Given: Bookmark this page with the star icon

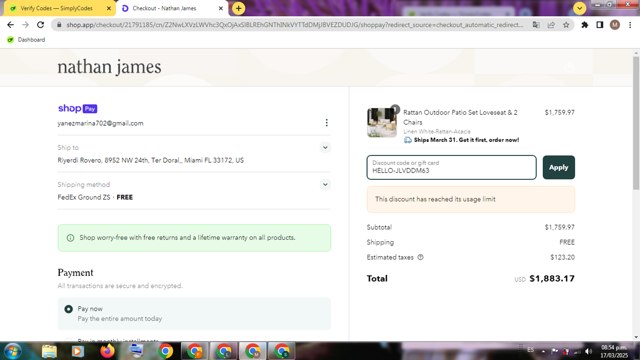Looking at the screenshot, I should point(566,25).
